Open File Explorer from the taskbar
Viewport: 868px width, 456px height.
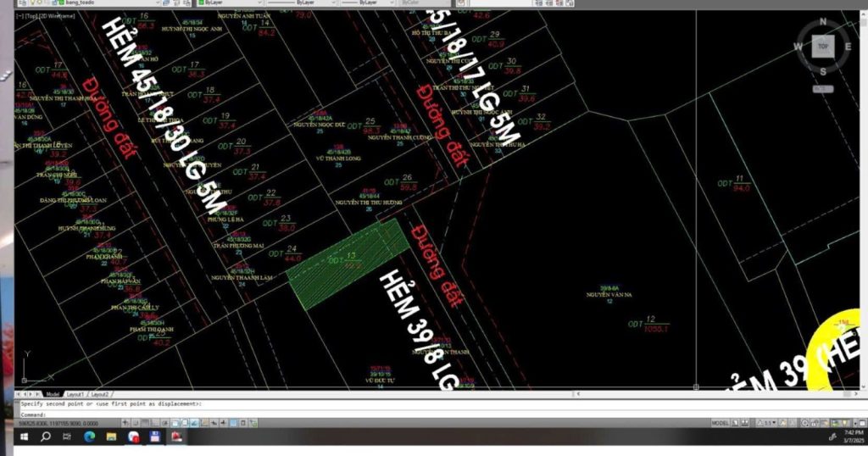111,437
